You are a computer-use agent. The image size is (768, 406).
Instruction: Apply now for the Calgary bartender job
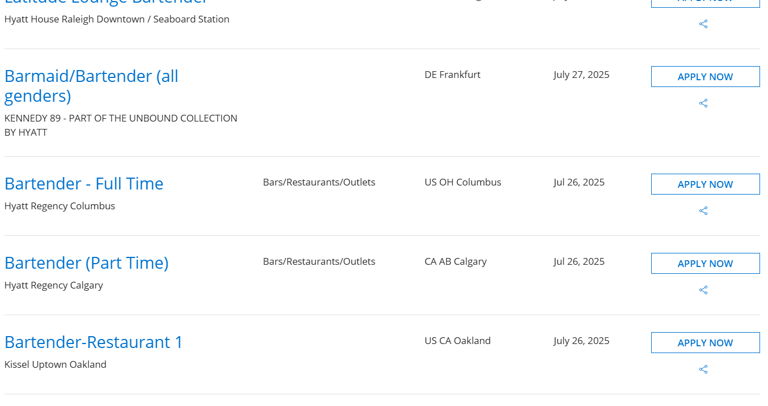coord(705,263)
